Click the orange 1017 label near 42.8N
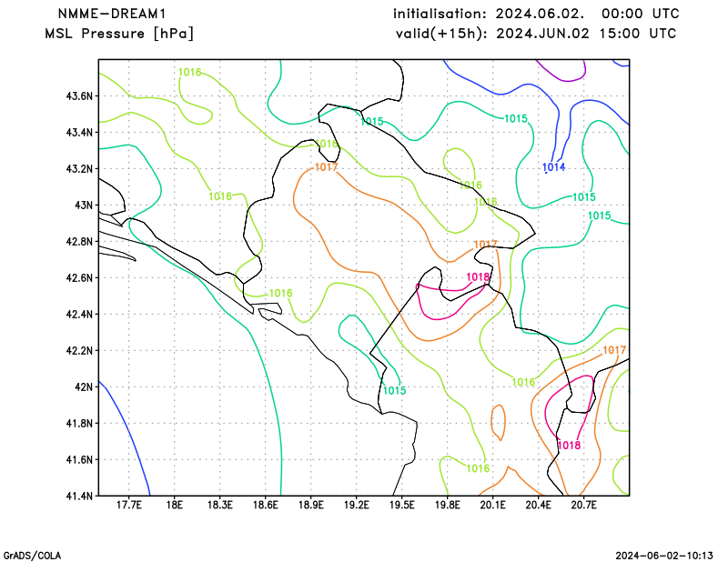Viewport: 728px width, 562px height. click(486, 244)
